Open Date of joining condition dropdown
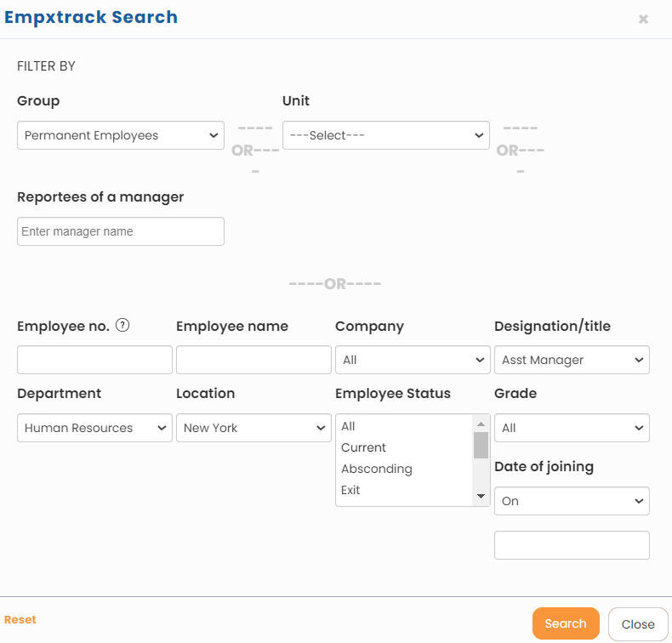The image size is (672, 643). [572, 501]
